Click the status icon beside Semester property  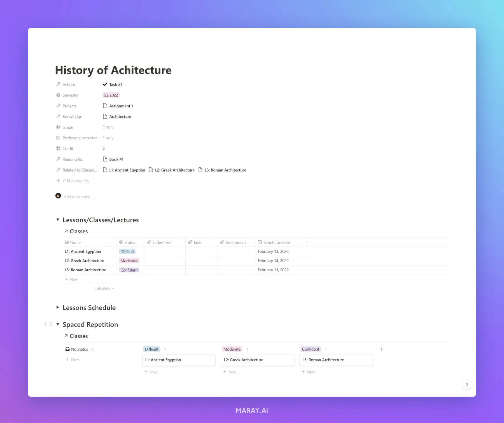click(x=58, y=95)
